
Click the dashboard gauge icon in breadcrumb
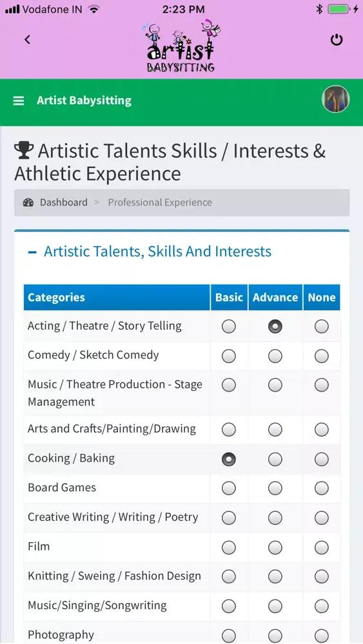pyautogui.click(x=28, y=202)
